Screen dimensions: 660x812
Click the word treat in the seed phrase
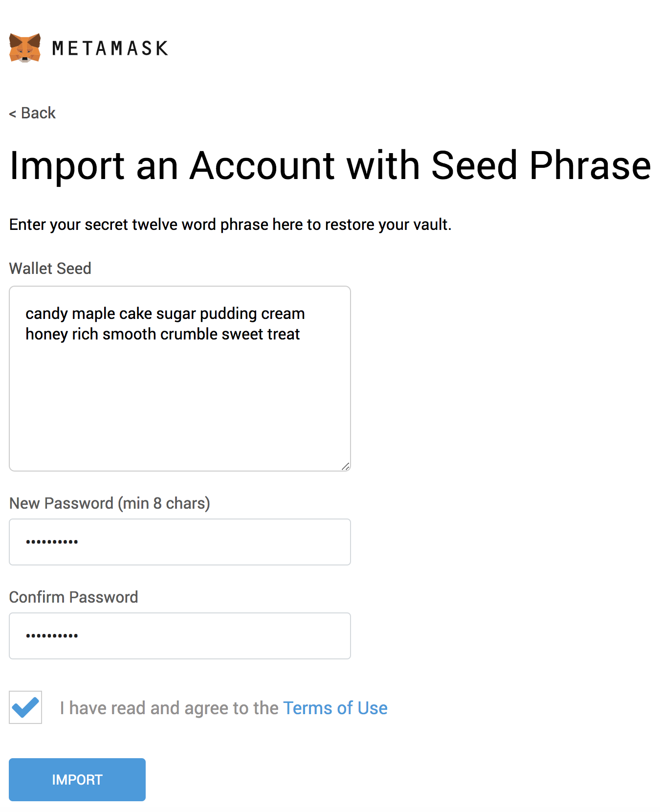pos(283,334)
